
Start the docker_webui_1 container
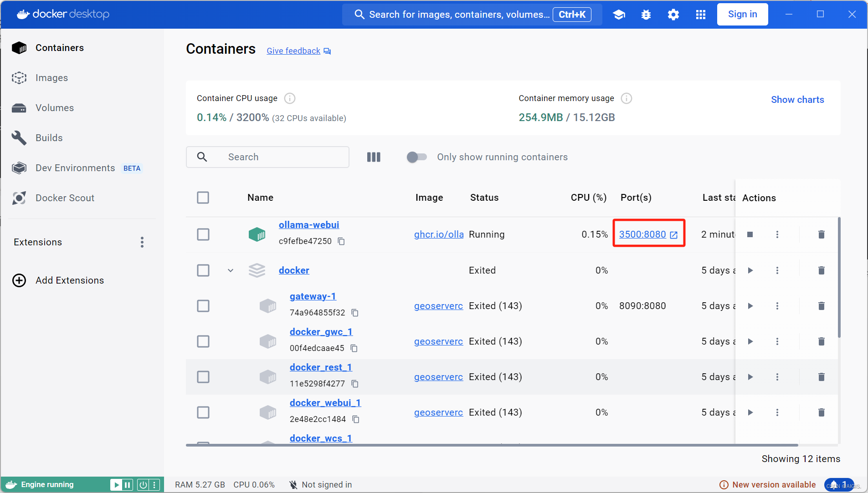coord(750,412)
